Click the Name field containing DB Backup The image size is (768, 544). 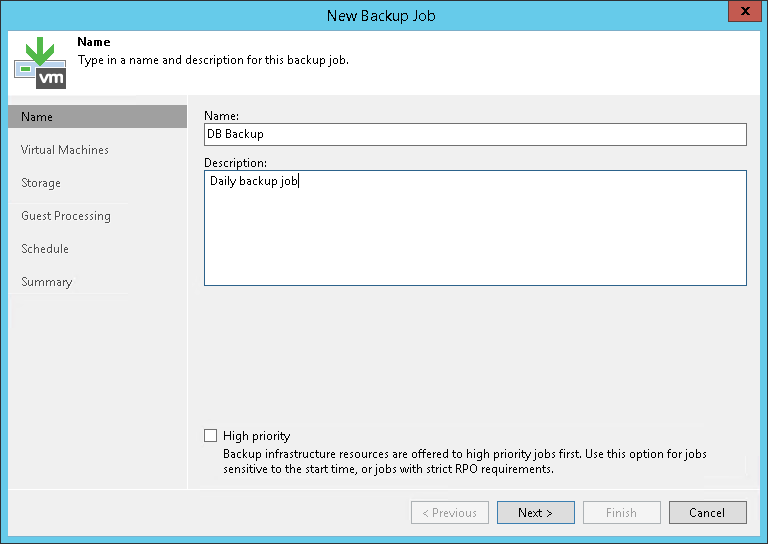point(475,134)
